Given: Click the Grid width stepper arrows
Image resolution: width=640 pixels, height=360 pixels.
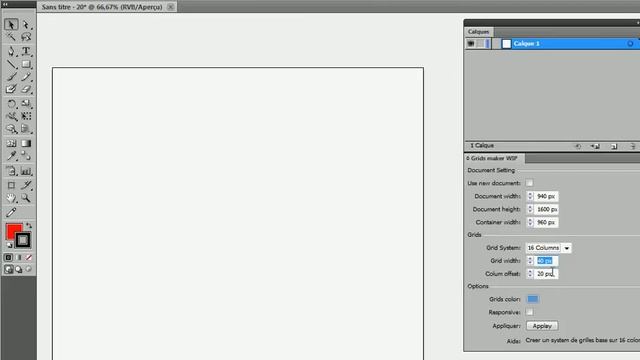Looking at the screenshot, I should [x=530, y=261].
